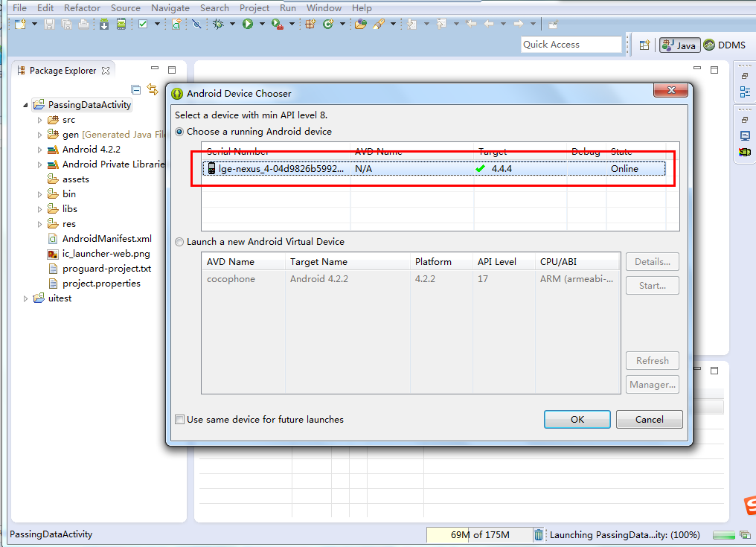Click the Forward navigation arrow icon

coord(519,24)
